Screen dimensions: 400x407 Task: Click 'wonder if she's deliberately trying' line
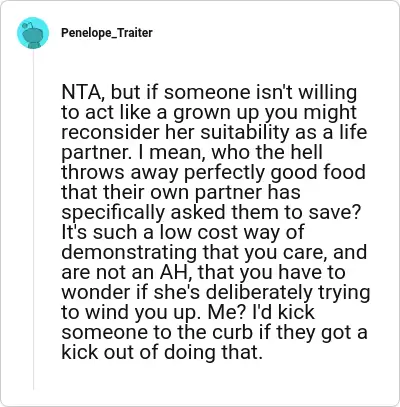[216, 292]
